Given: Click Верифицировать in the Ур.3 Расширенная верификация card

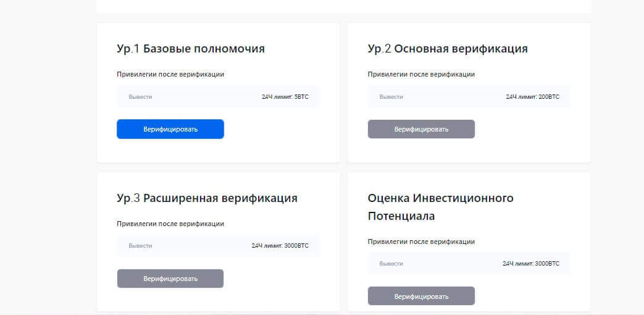Looking at the screenshot, I should (170, 279).
